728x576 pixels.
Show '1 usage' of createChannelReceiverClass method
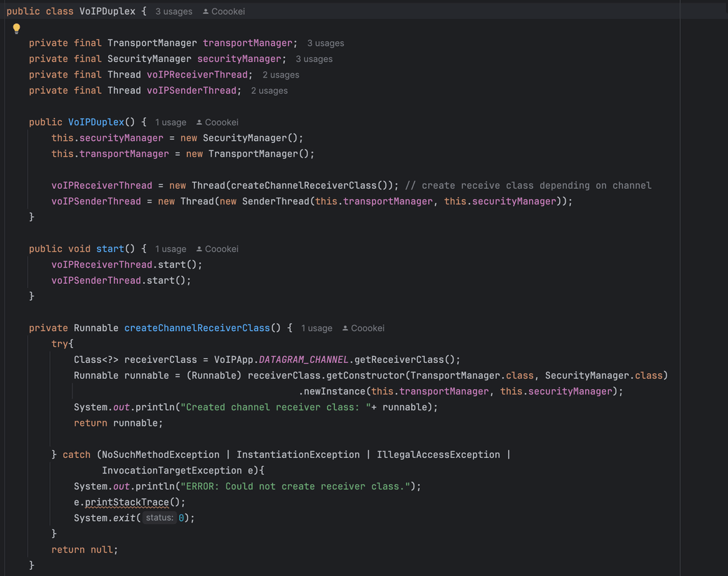(316, 328)
